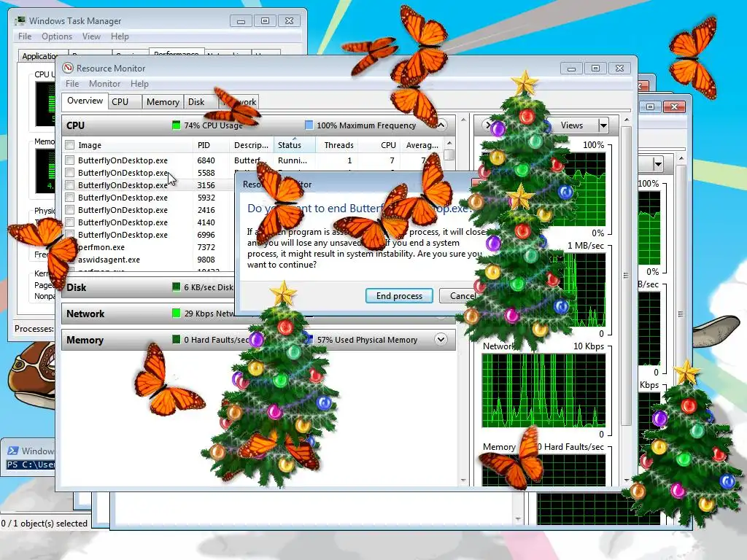This screenshot has width=747, height=560.
Task: Close the red-buttoned rear window
Action: [674, 106]
